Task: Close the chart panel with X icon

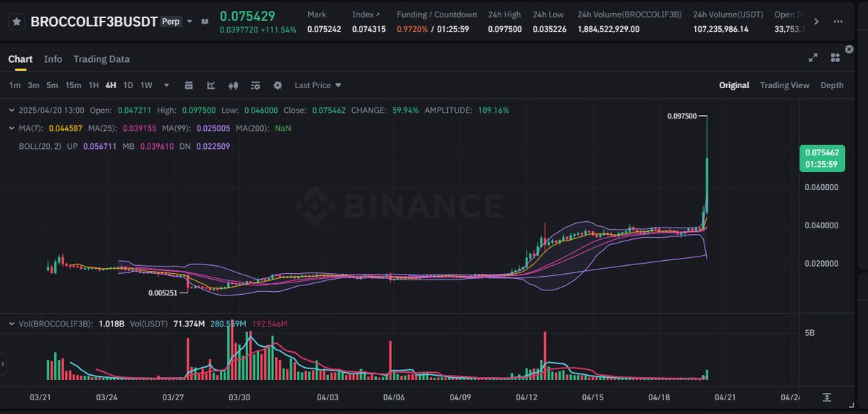Action: click(850, 50)
